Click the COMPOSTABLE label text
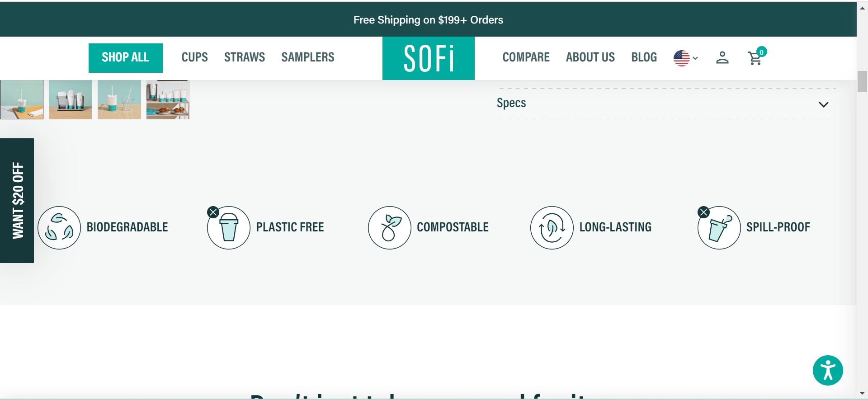 [453, 227]
